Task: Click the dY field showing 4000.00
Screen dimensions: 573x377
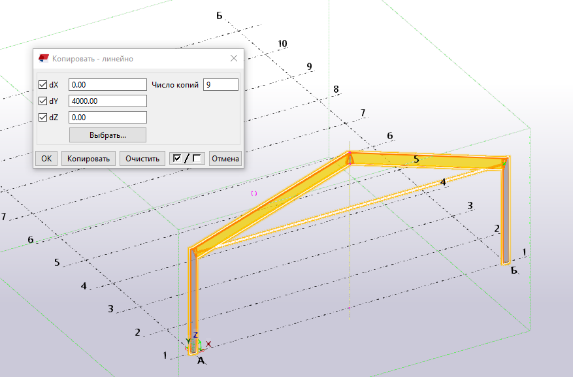Action: click(x=107, y=101)
